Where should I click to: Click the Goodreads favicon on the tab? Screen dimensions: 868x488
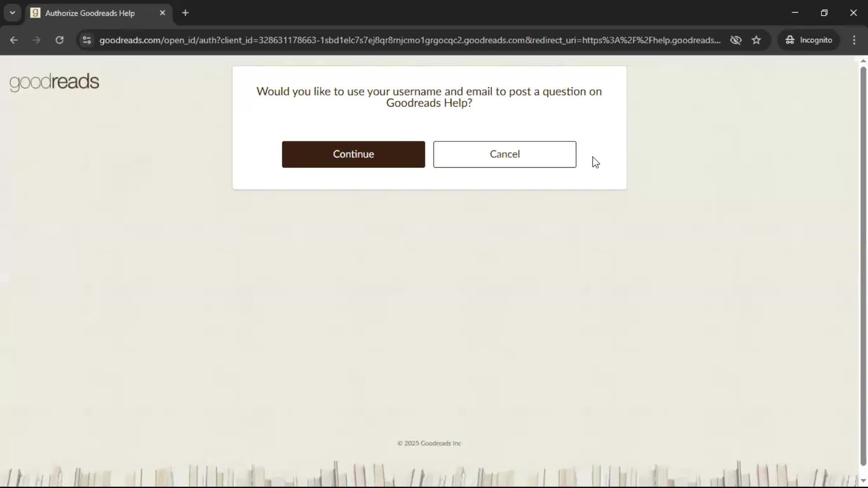click(x=35, y=13)
